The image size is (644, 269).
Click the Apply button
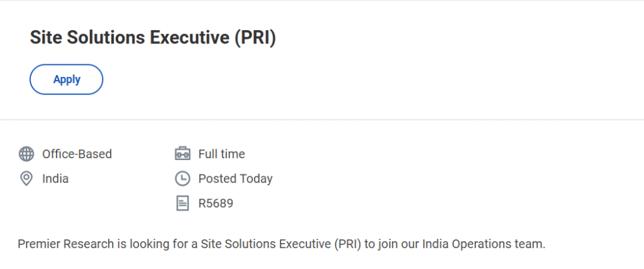[x=66, y=79]
